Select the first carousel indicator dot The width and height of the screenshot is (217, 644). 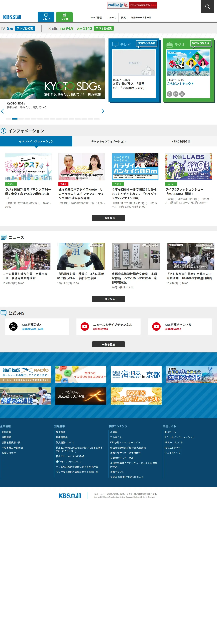click(x=9, y=119)
